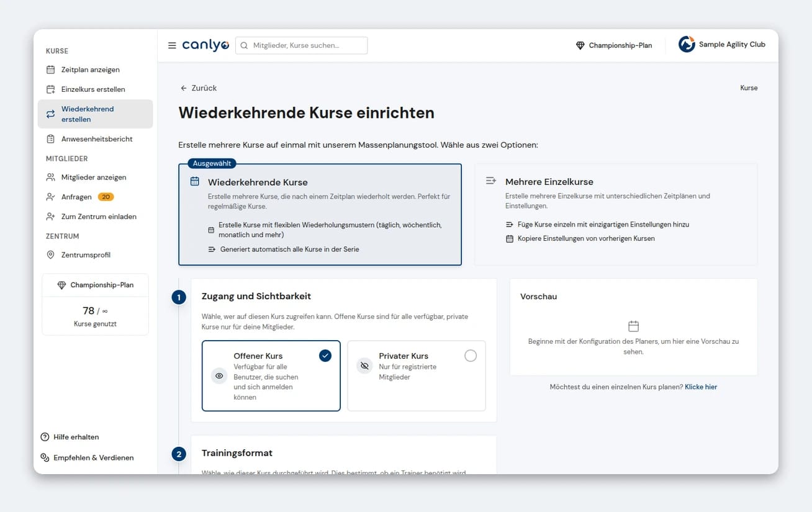Click the Vorschau heading
The height and width of the screenshot is (512, 812).
tap(538, 297)
